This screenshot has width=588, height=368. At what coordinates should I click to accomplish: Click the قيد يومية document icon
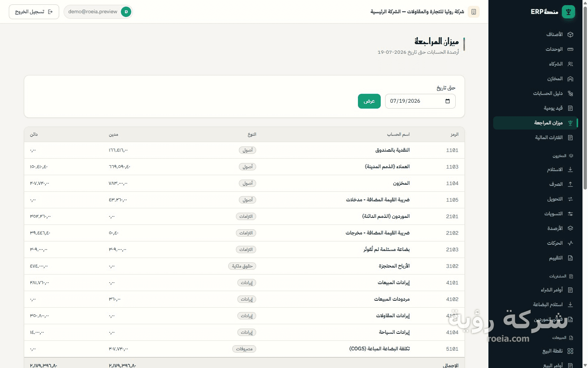point(570,108)
